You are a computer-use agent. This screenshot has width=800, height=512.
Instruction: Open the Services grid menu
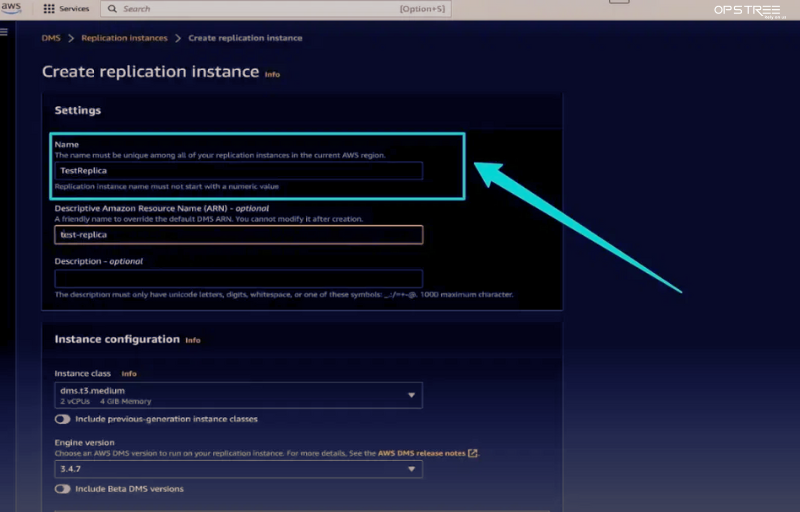49,9
